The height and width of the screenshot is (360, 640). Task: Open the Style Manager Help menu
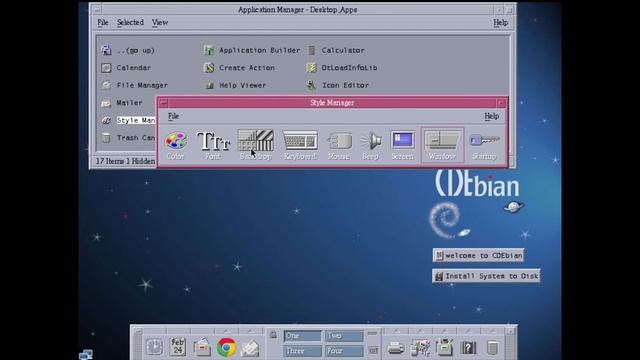pos(491,116)
